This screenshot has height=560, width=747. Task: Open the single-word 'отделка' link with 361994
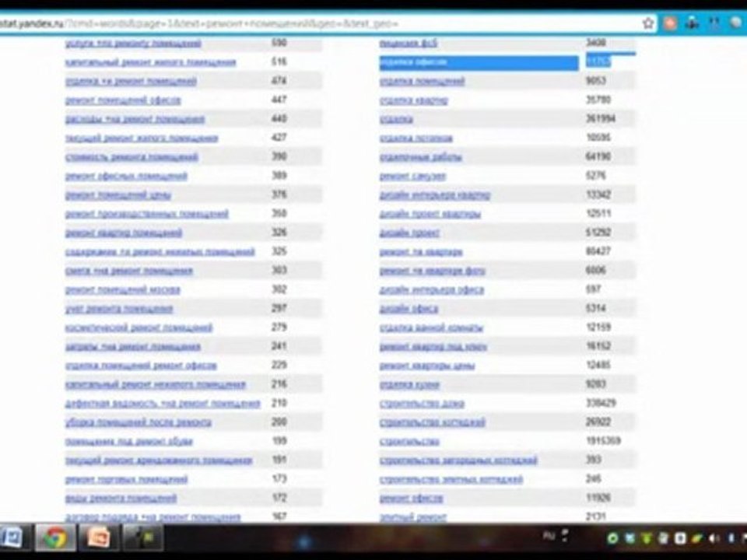click(396, 119)
